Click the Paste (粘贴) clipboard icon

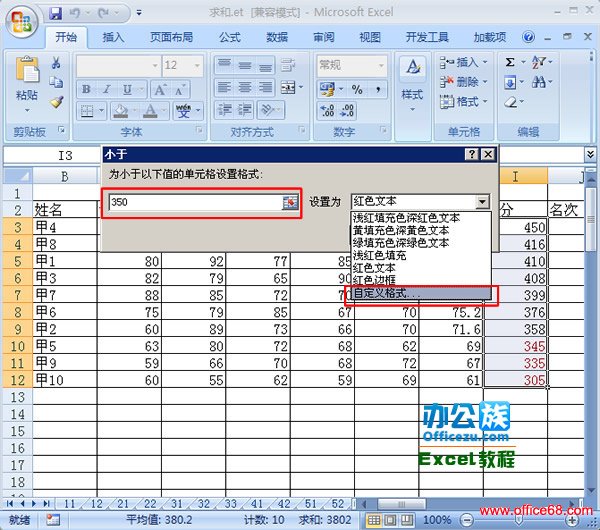pos(27,77)
